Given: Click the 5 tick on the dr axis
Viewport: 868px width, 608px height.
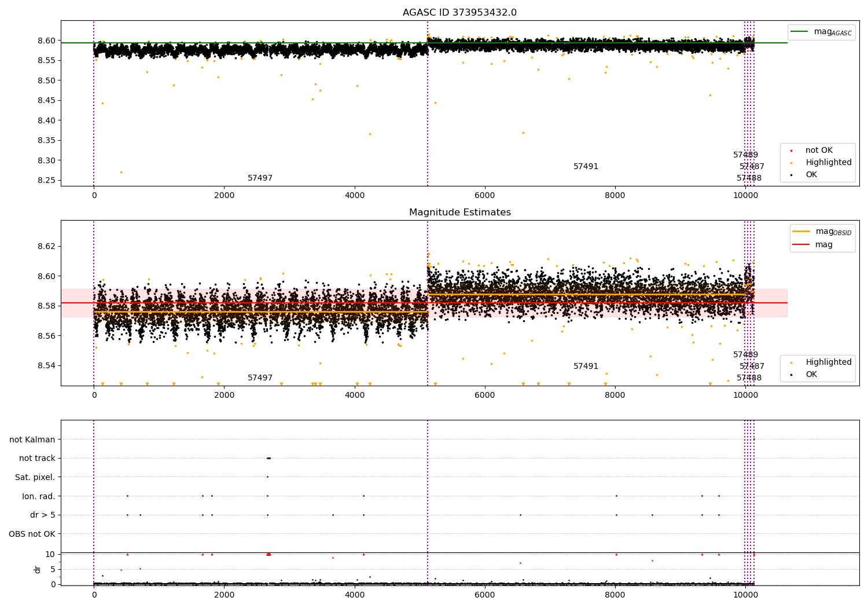Looking at the screenshot, I should tap(53, 569).
